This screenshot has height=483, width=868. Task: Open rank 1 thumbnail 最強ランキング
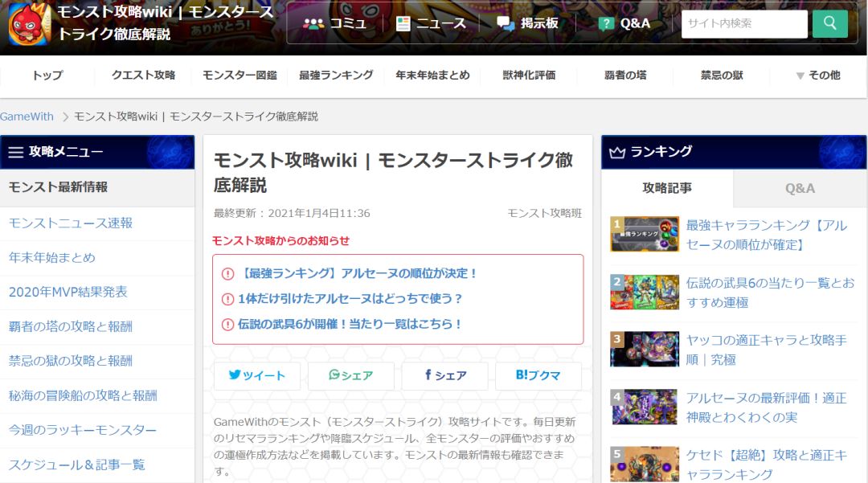coord(645,234)
